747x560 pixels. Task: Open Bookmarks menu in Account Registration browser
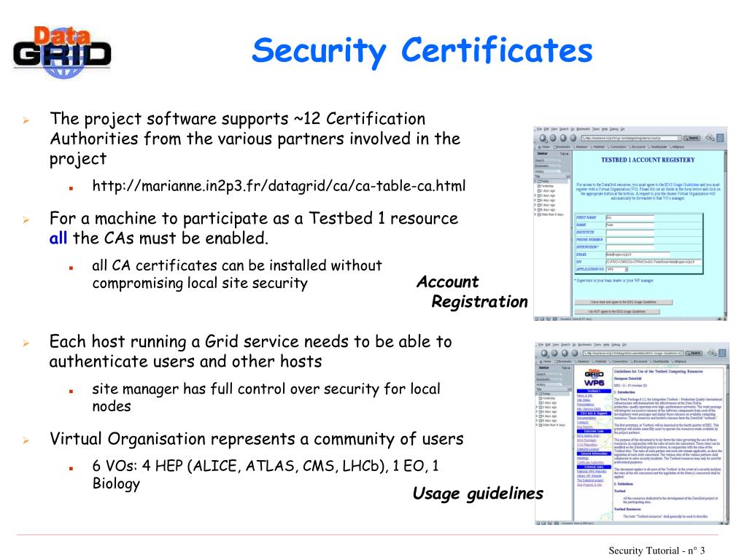pyautogui.click(x=584, y=129)
